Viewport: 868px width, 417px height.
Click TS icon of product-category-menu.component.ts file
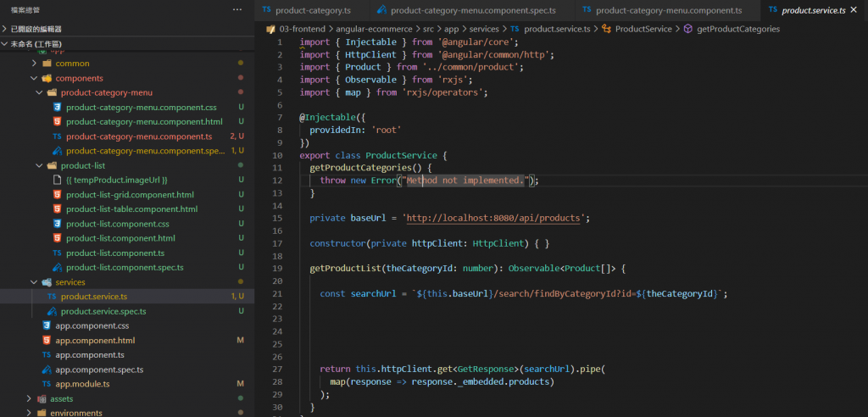[x=57, y=136]
